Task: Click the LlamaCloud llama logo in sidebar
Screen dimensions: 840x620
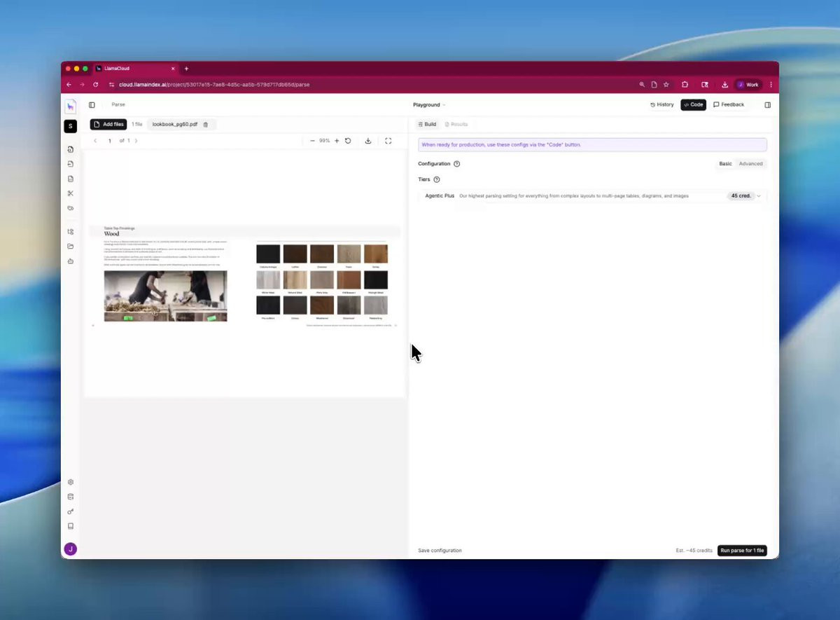Action: (70, 106)
